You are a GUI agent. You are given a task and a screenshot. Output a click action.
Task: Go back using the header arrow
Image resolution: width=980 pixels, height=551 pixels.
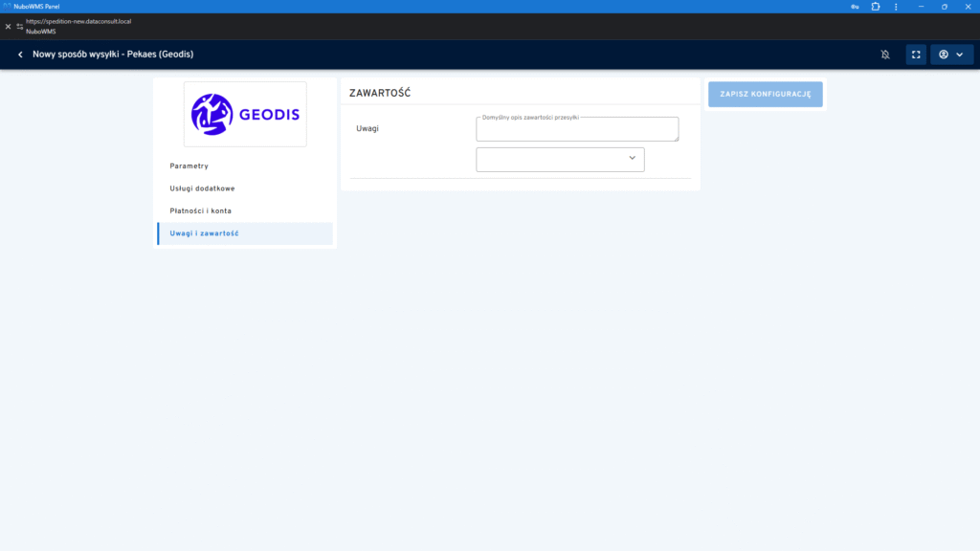click(20, 55)
